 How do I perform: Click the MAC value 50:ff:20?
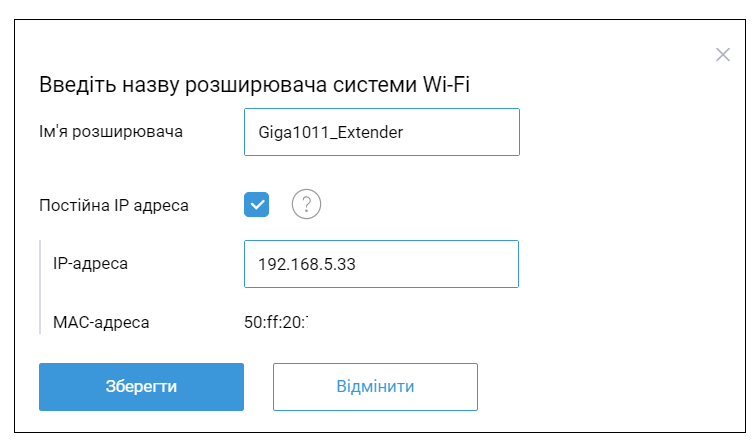(276, 322)
